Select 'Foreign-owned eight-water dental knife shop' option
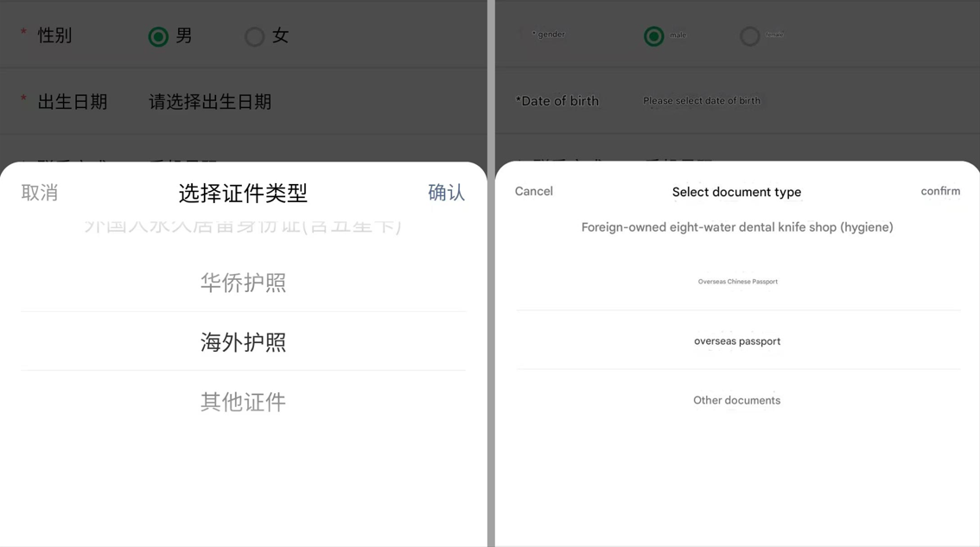 tap(736, 227)
